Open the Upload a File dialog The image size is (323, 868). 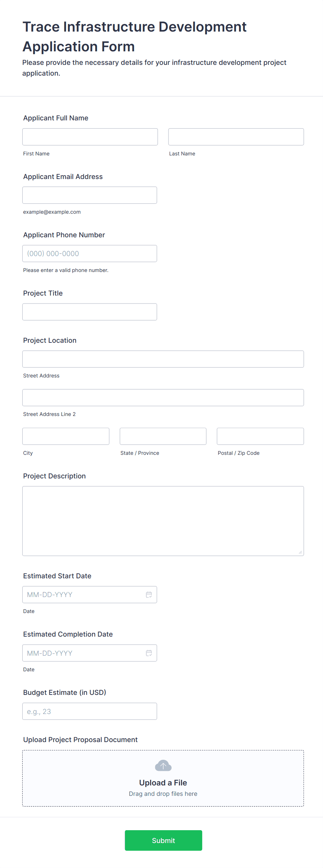163,783
